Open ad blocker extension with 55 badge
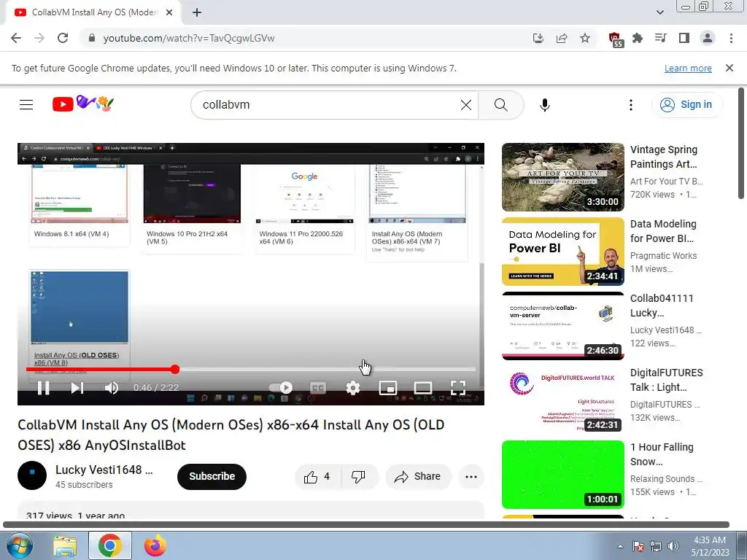The image size is (747, 560). point(616,39)
